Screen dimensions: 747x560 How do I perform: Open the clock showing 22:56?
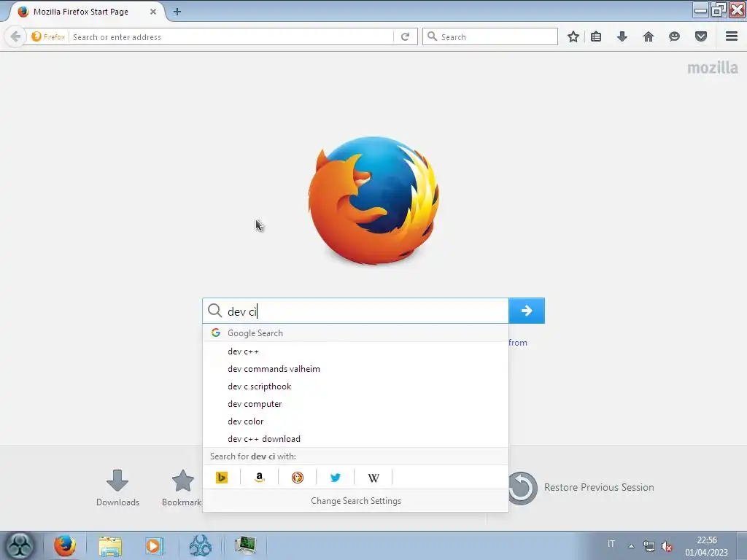coord(706,546)
